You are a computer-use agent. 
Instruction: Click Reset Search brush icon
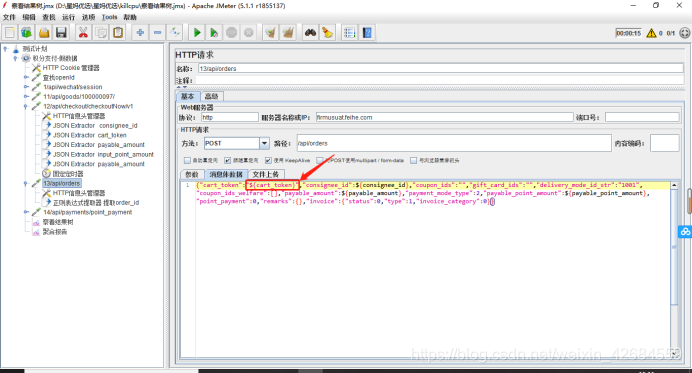click(x=327, y=33)
